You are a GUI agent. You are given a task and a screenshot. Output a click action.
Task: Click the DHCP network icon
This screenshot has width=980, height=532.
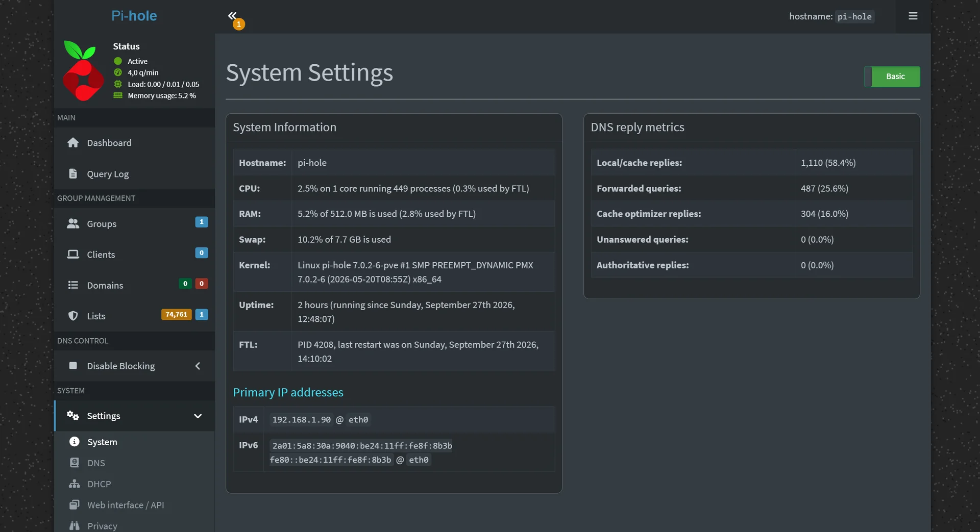75,484
